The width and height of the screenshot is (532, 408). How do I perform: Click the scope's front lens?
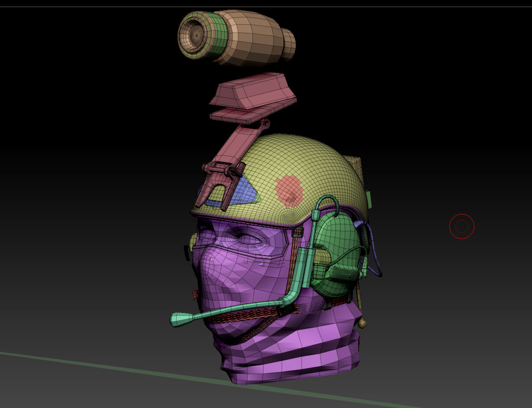click(193, 34)
